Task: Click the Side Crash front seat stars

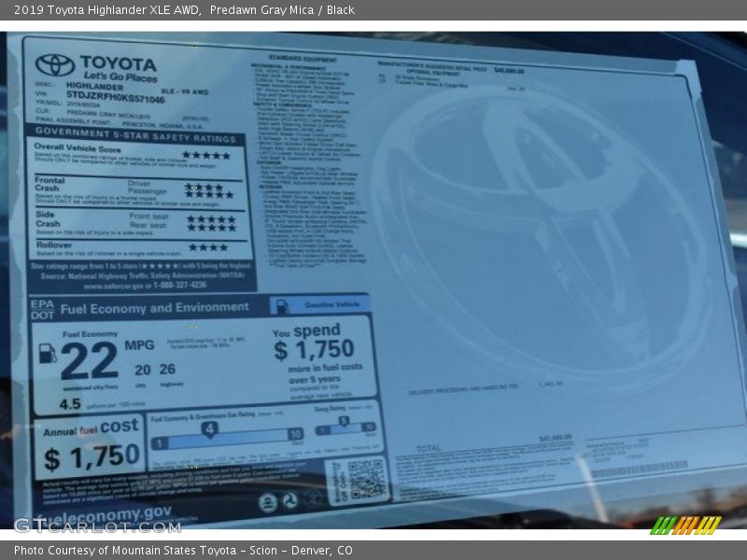Action: (211, 219)
